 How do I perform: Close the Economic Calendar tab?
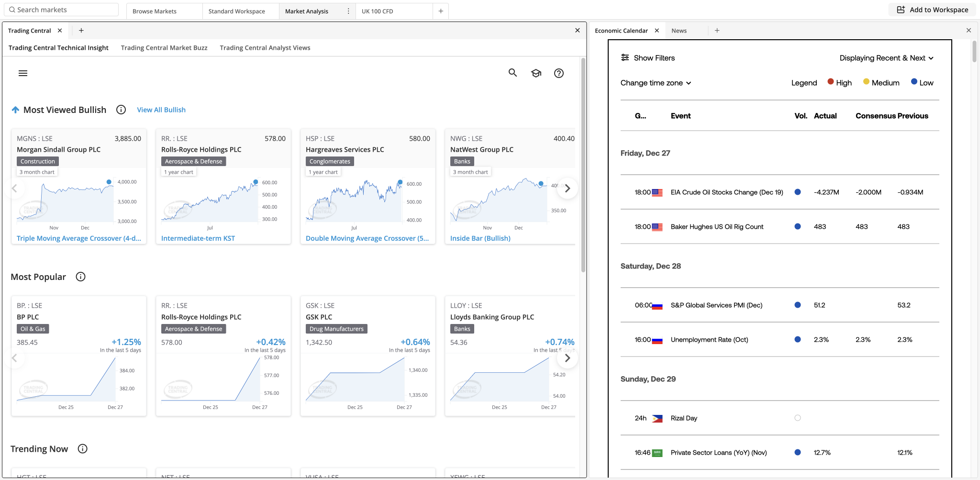click(x=657, y=31)
